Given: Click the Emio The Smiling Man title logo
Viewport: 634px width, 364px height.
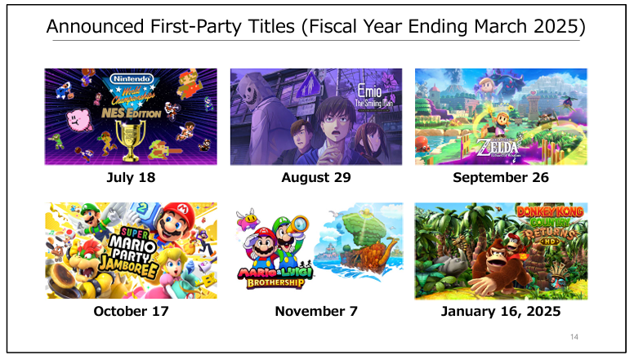Looking at the screenshot, I should (x=373, y=96).
